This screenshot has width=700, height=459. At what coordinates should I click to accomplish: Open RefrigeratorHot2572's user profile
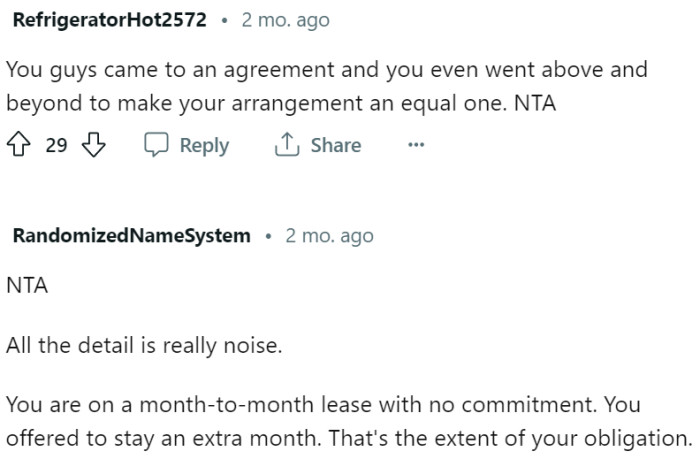tap(109, 20)
